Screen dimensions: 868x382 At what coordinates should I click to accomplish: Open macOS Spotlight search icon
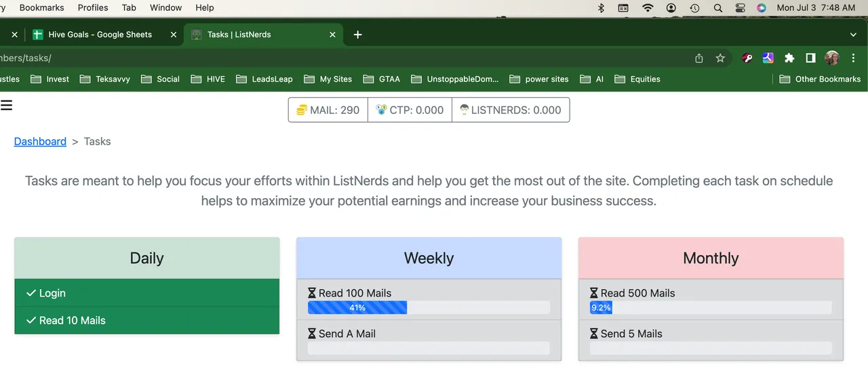[717, 8]
